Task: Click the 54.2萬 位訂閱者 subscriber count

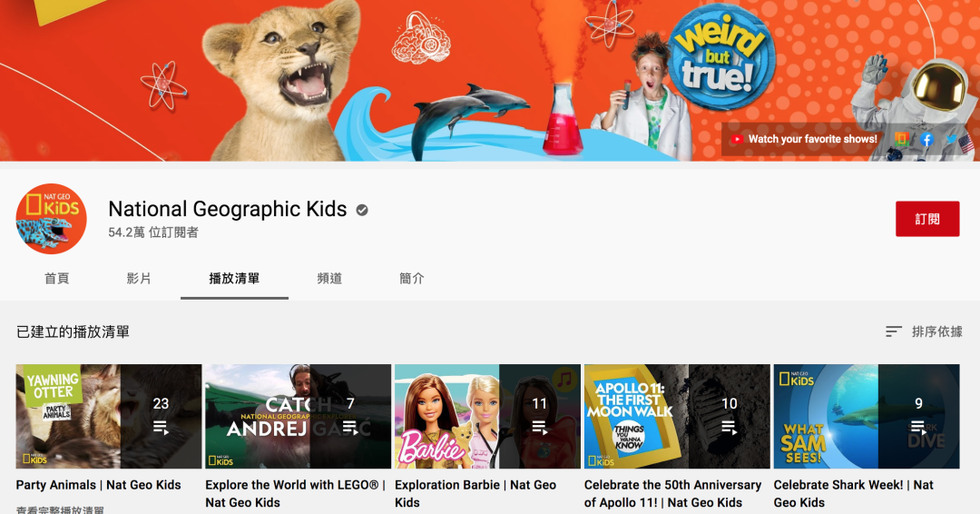Action: [153, 232]
